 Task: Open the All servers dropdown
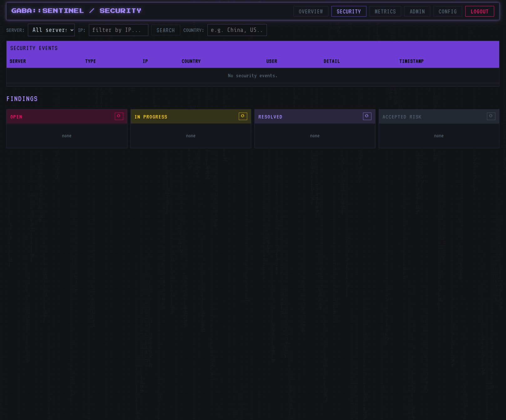[51, 30]
